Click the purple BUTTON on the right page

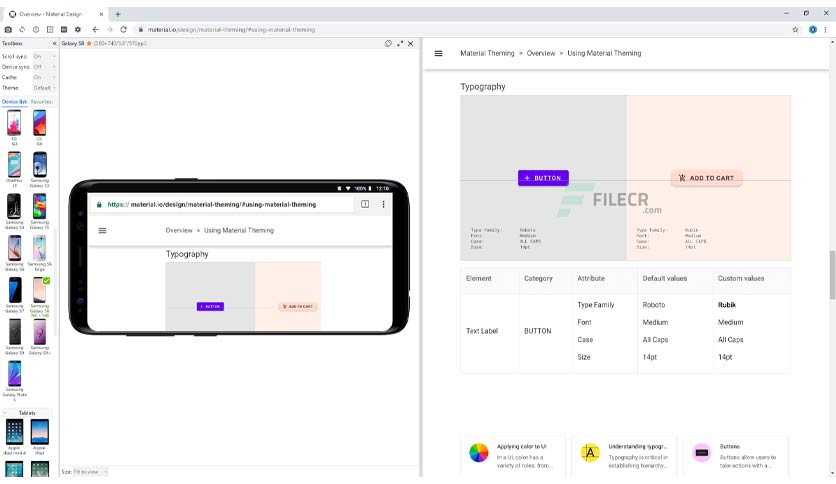[x=543, y=178]
